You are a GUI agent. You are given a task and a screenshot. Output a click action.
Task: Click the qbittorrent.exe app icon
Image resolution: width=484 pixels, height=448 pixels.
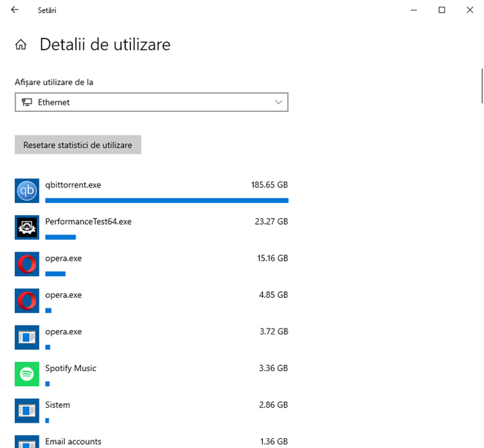(27, 190)
